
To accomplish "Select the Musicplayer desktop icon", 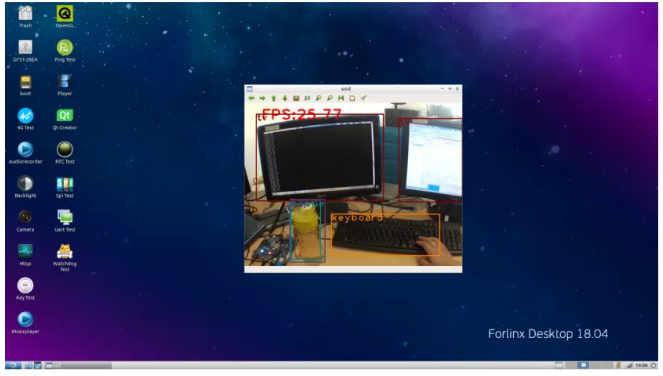I will point(25,323).
